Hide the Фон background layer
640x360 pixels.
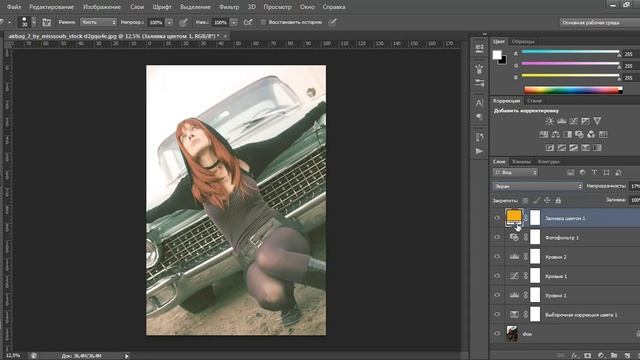click(x=497, y=333)
